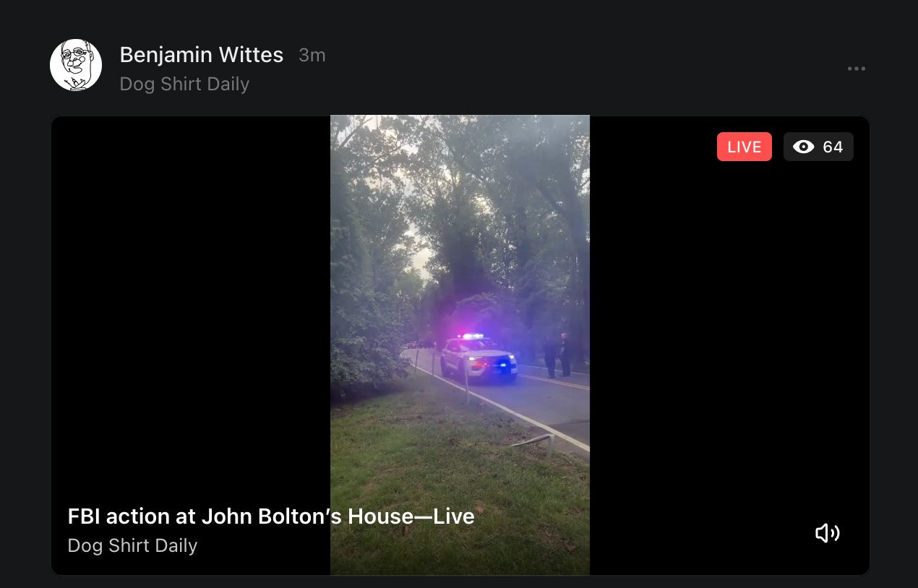The height and width of the screenshot is (588, 918).
Task: Click the red LIVE badge
Action: pos(745,147)
